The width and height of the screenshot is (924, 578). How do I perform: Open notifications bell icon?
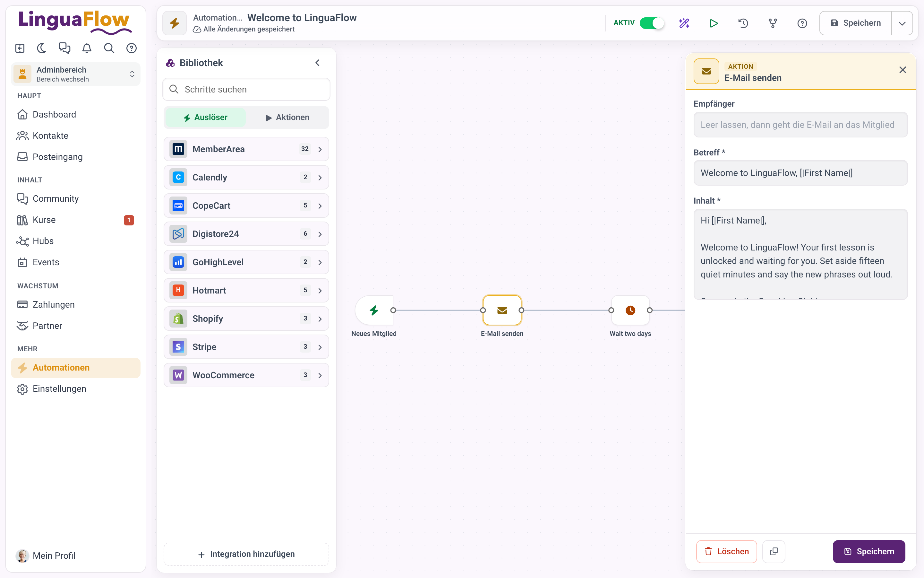pyautogui.click(x=87, y=48)
